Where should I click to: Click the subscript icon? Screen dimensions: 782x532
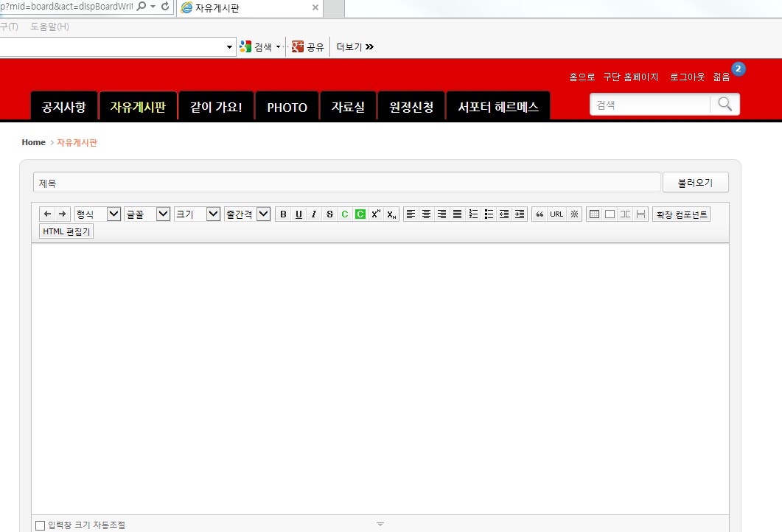pyautogui.click(x=391, y=214)
